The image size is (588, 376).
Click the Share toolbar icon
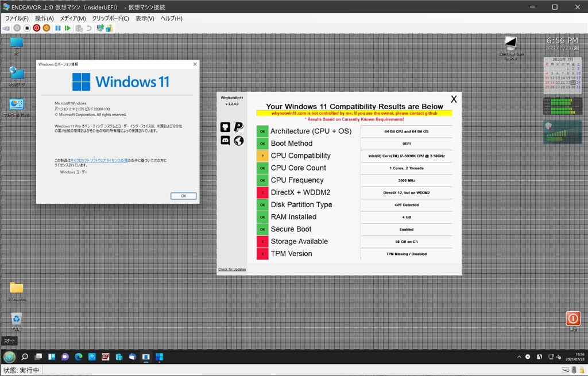(109, 28)
